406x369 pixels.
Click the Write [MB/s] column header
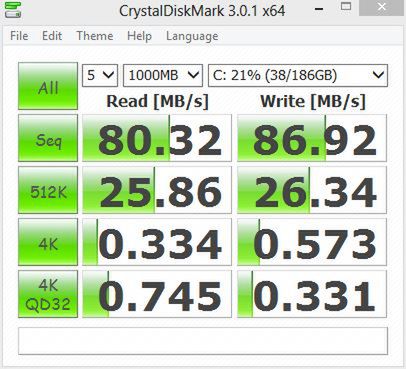click(313, 101)
